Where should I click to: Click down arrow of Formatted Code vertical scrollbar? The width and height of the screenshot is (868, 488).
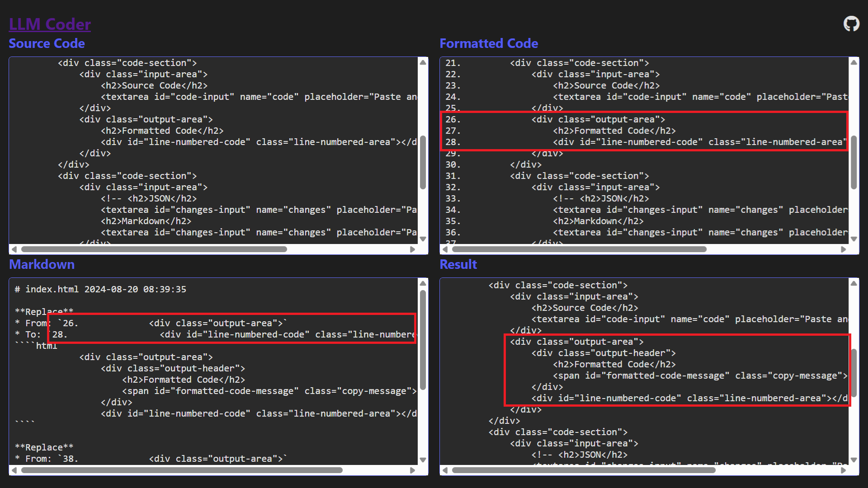854,239
